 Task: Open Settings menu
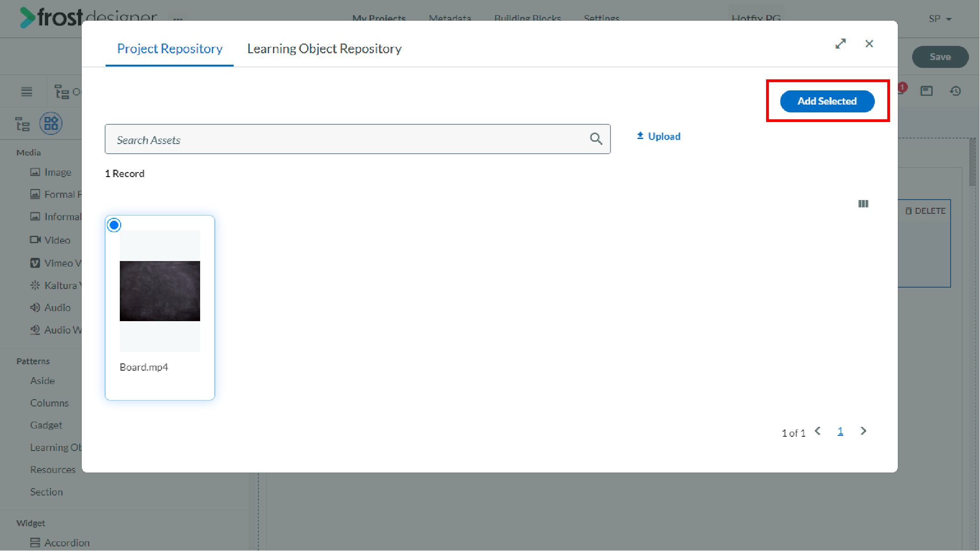pos(601,18)
